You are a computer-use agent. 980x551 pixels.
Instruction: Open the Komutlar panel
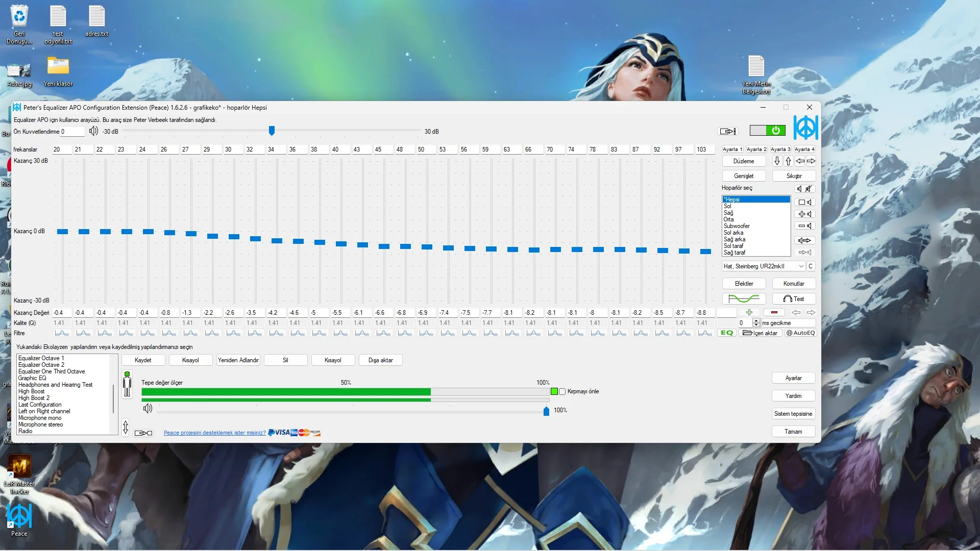tap(794, 284)
